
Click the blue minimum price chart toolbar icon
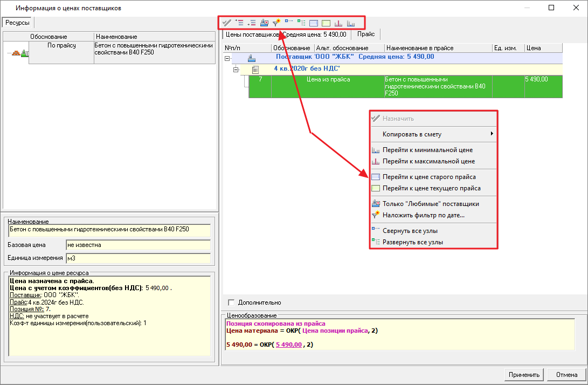(x=351, y=23)
